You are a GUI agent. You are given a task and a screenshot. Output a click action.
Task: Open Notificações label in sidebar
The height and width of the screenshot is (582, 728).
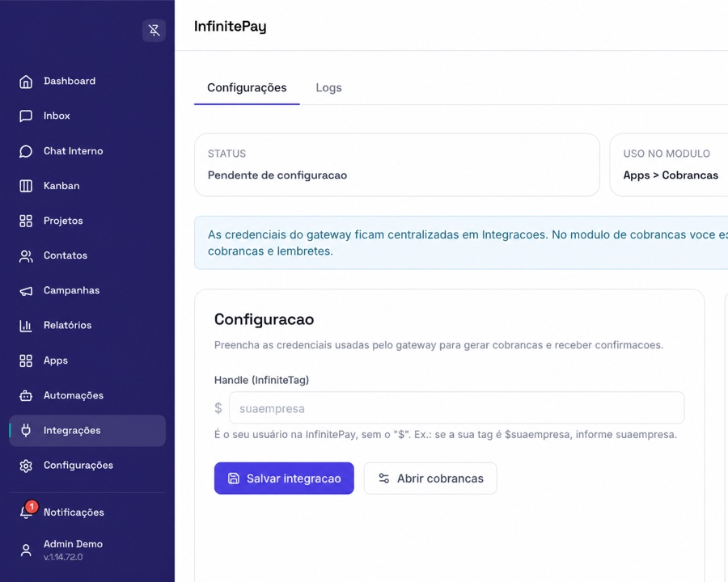[74, 512]
